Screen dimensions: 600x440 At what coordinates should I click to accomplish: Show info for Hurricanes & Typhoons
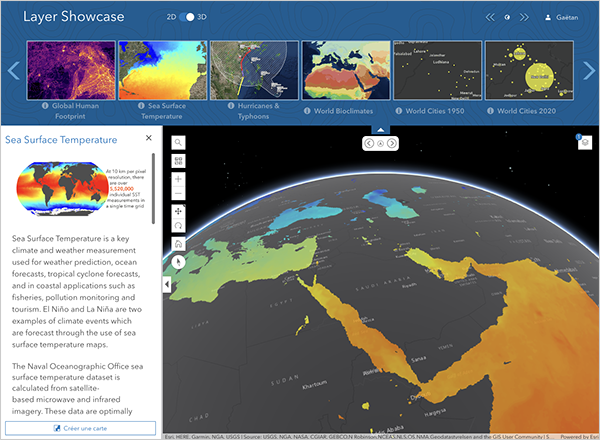coord(231,106)
